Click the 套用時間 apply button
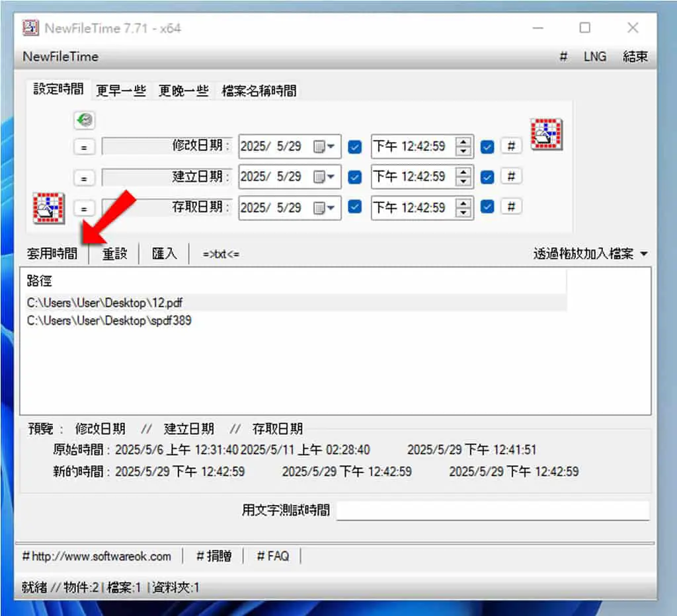Viewport: 677px width, 616px height. (52, 253)
